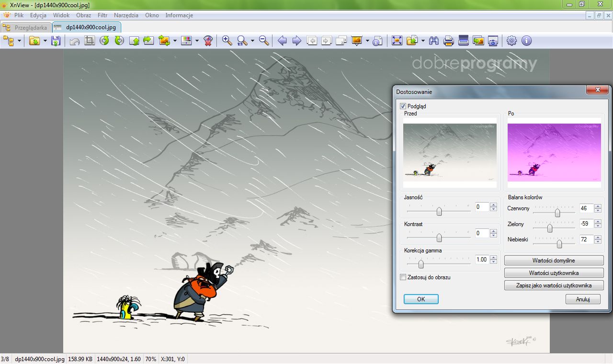Expand the browser tree dropdown arrow
The width and height of the screenshot is (613, 364).
click(x=20, y=41)
